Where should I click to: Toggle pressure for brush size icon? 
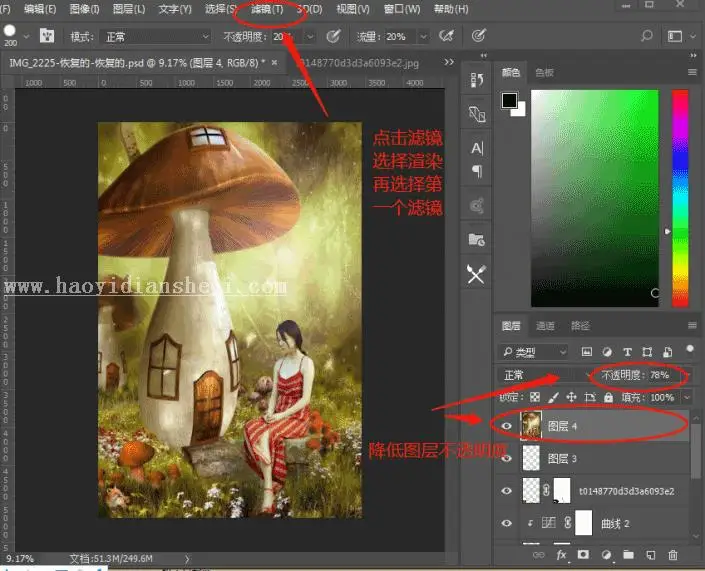click(x=478, y=36)
